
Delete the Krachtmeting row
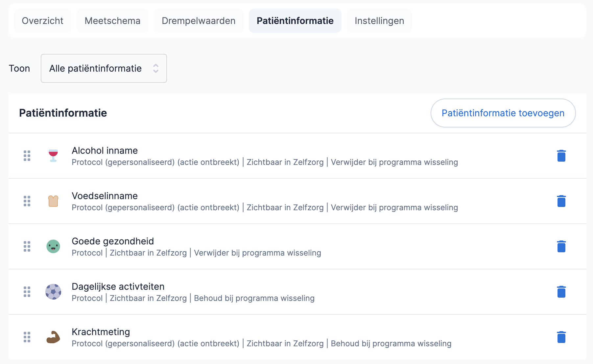coord(561,337)
